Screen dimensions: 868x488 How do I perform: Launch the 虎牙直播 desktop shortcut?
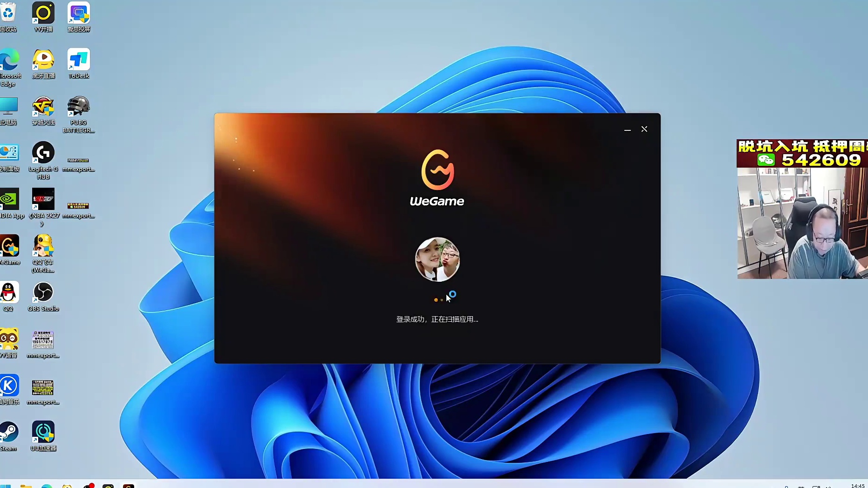pyautogui.click(x=43, y=63)
